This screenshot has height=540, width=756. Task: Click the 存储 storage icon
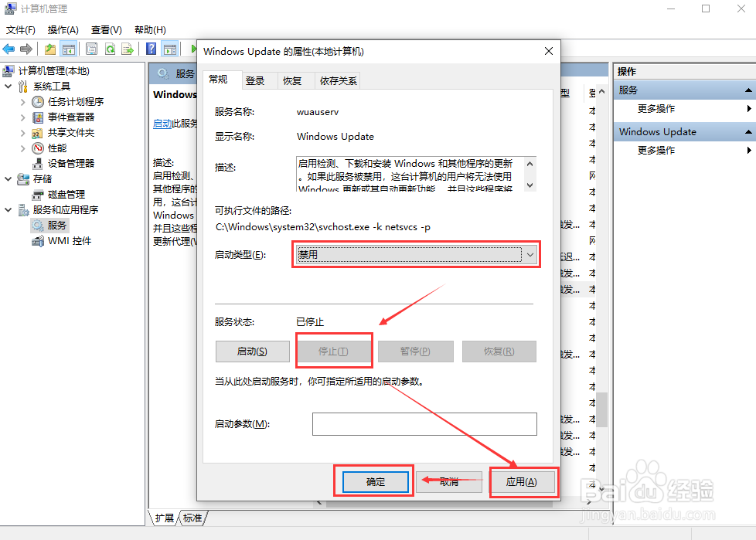(x=23, y=179)
